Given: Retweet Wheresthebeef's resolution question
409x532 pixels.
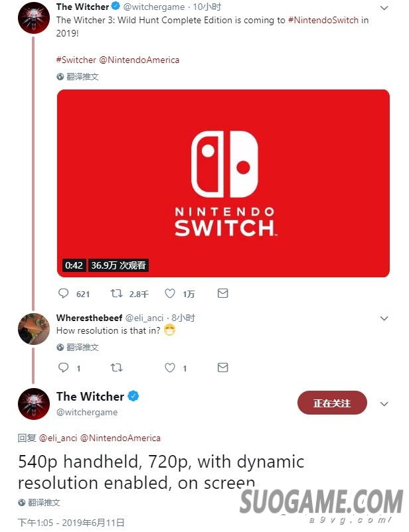Looking at the screenshot, I should tap(116, 367).
